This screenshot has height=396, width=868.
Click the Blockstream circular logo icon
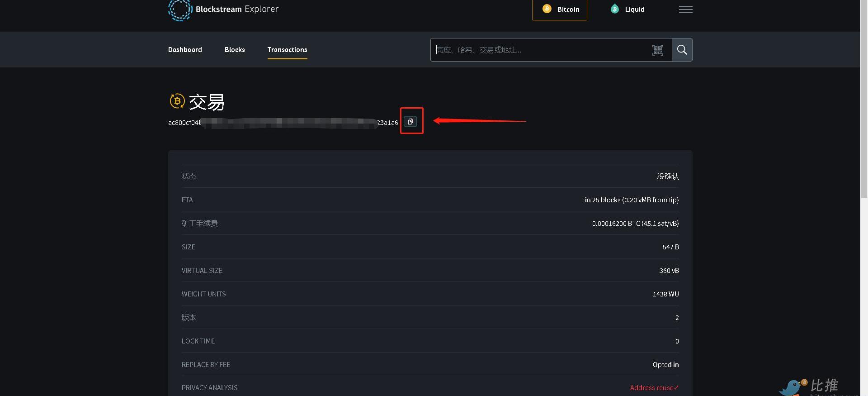click(x=180, y=10)
